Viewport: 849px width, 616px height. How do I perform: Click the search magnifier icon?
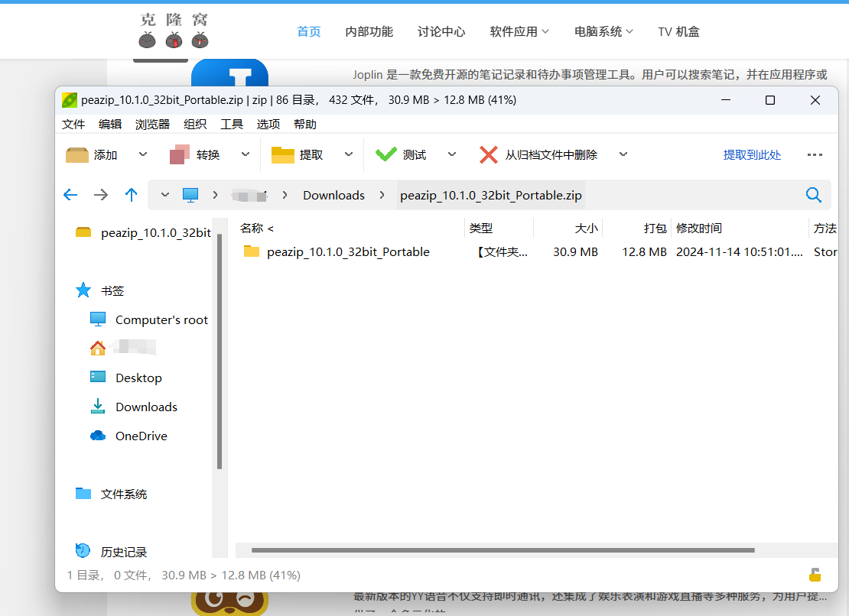point(813,195)
